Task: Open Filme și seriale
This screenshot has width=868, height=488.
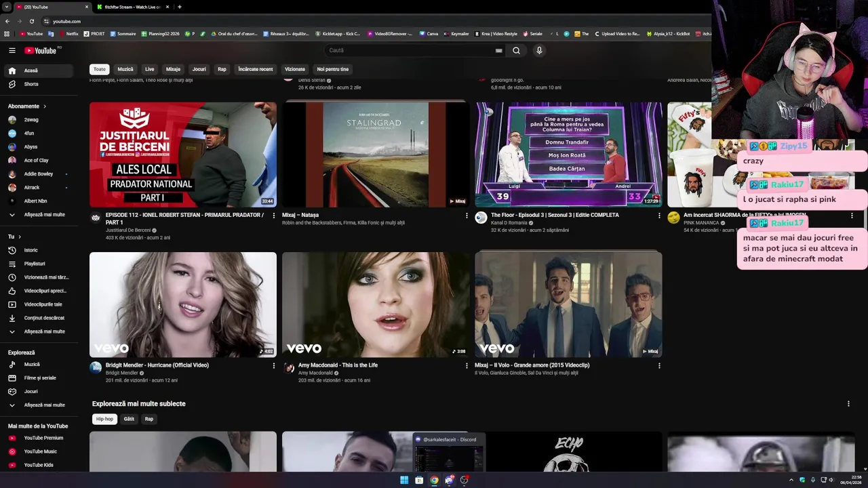Action: [x=39, y=378]
